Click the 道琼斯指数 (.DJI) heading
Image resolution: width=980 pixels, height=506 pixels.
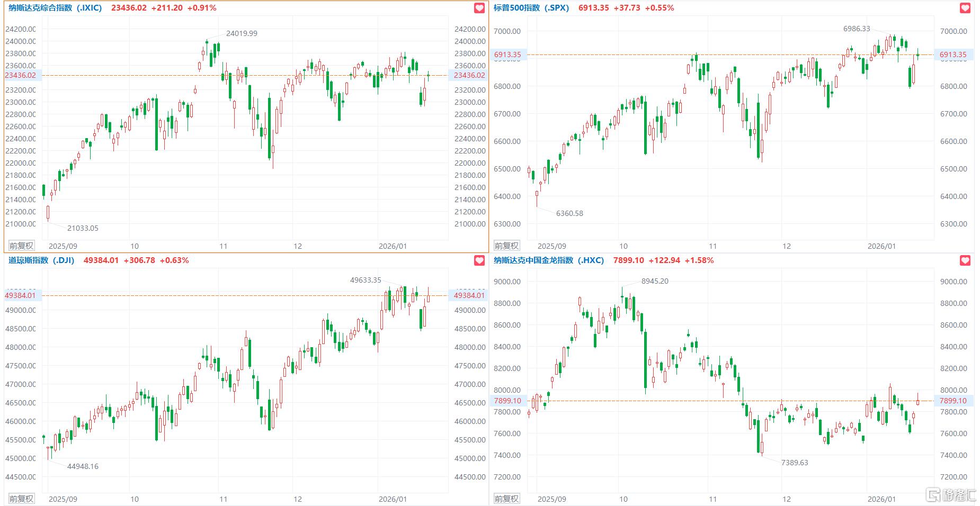(41, 260)
